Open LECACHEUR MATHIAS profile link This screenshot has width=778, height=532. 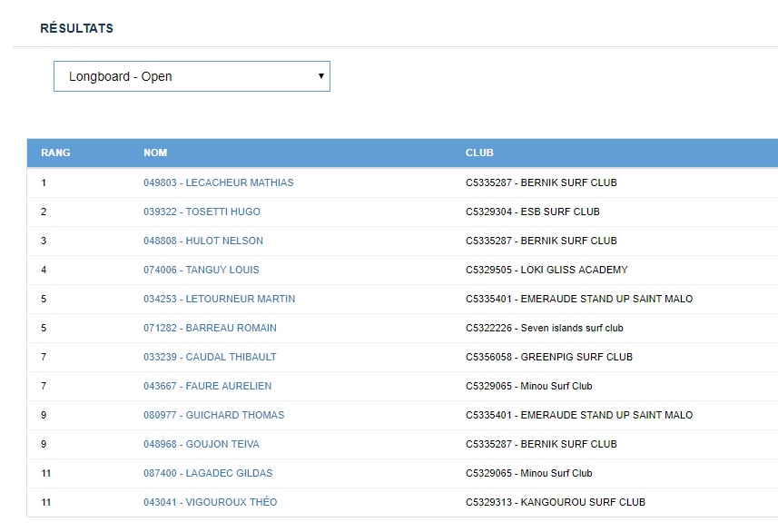pos(218,182)
